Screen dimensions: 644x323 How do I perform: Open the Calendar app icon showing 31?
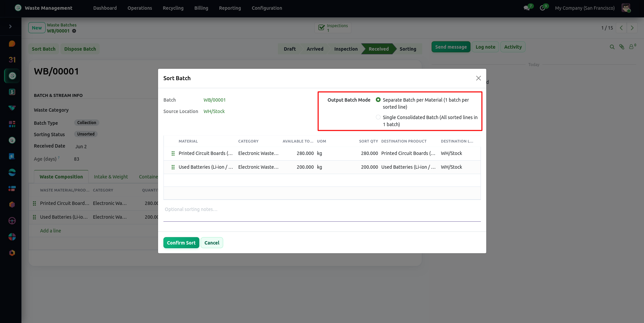click(x=12, y=60)
